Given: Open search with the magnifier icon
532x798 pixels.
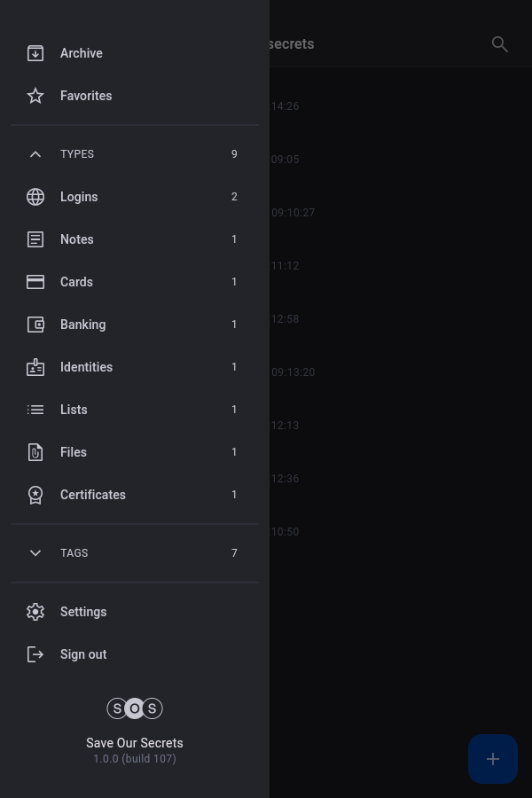Looking at the screenshot, I should 500,44.
